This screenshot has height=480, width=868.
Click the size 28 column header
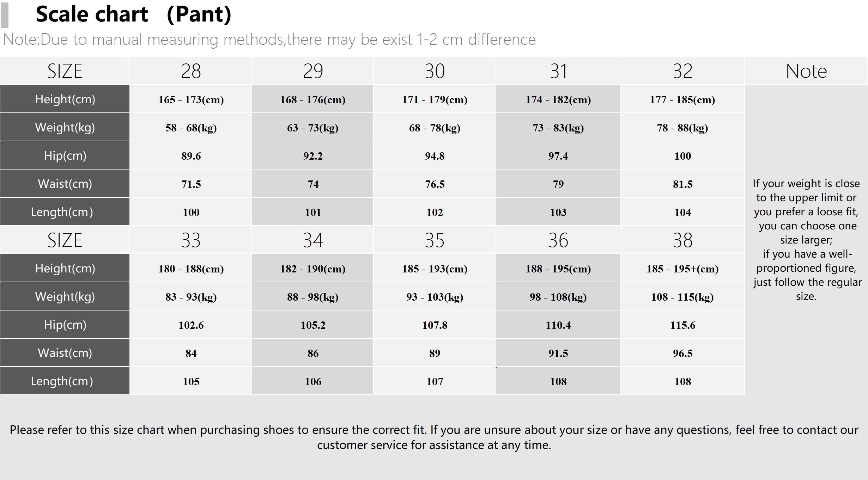tap(191, 71)
